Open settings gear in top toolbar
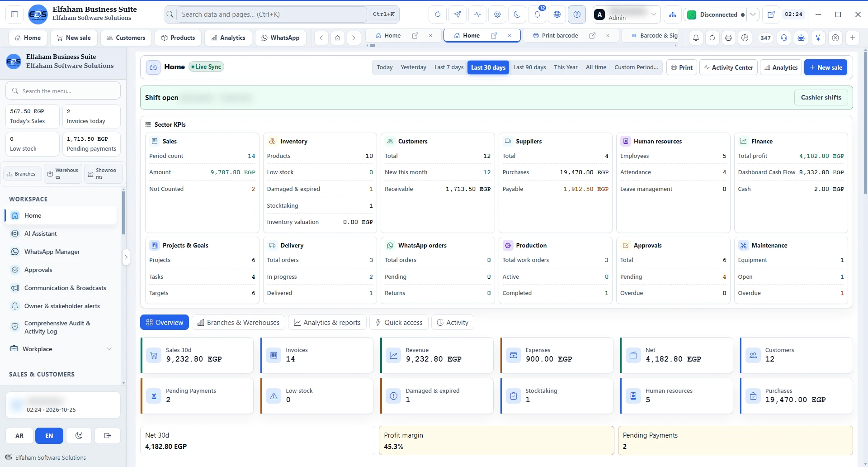Screen dimensions: 868x467 tap(497, 14)
